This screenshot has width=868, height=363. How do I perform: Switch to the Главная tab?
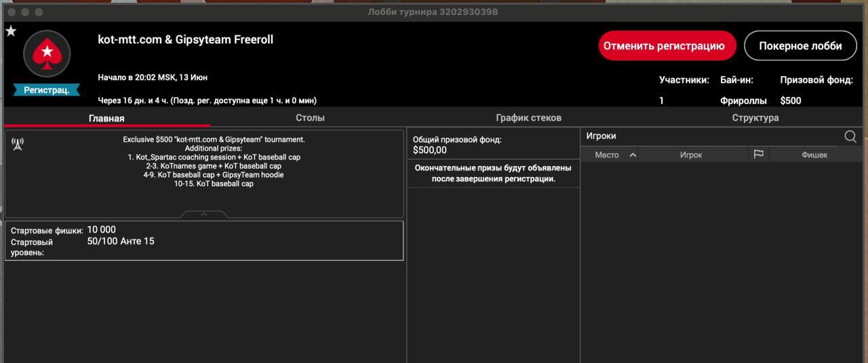106,118
